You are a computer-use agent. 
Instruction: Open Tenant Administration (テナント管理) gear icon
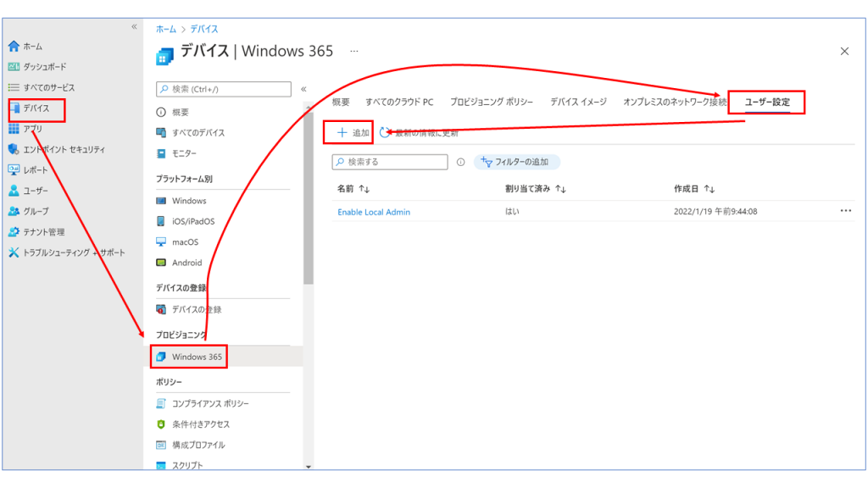(x=14, y=232)
